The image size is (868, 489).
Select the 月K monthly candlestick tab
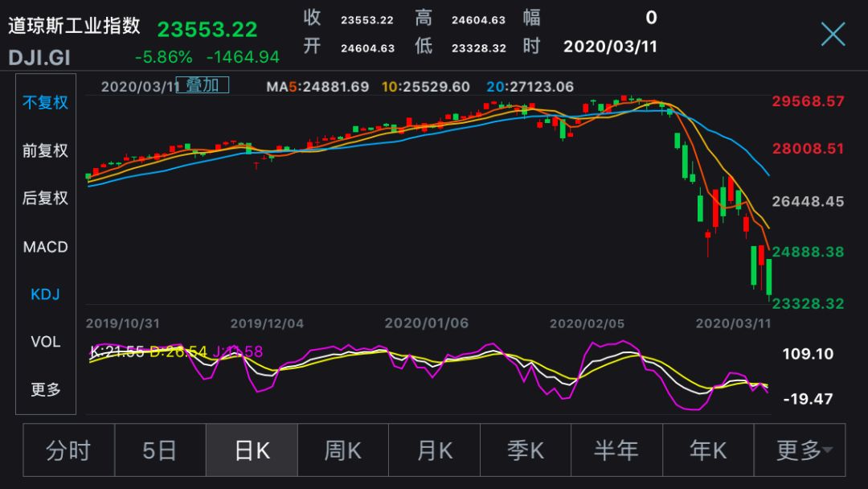tap(435, 450)
